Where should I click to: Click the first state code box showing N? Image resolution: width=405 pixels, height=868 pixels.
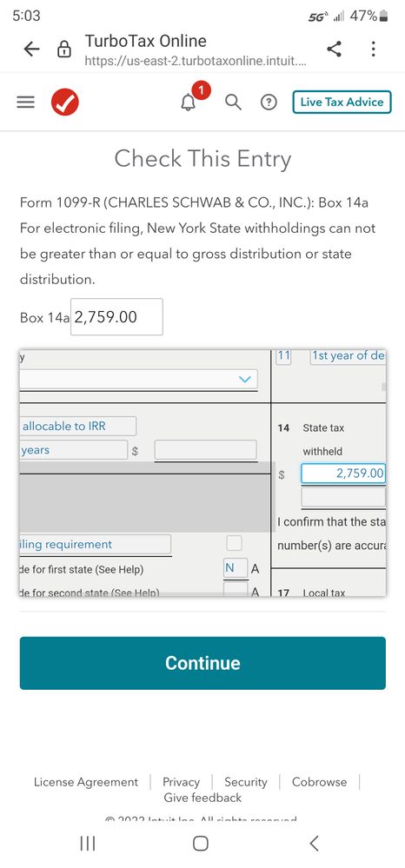click(x=236, y=568)
